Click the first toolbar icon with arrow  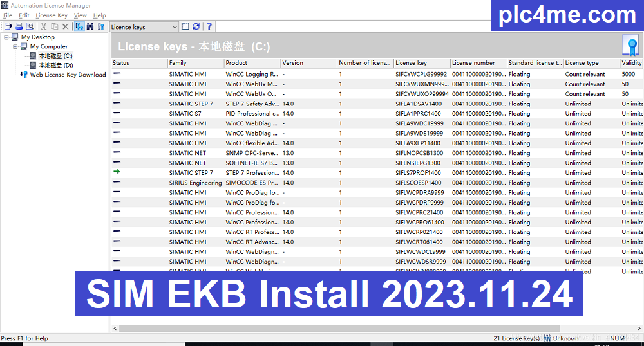[x=8, y=26]
